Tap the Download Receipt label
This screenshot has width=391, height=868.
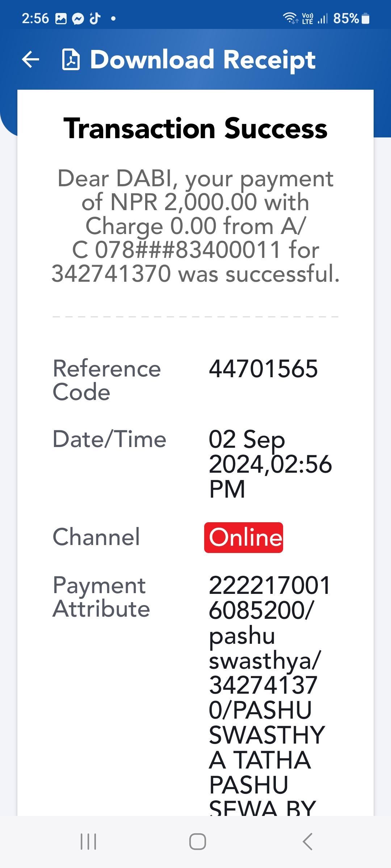(x=203, y=60)
